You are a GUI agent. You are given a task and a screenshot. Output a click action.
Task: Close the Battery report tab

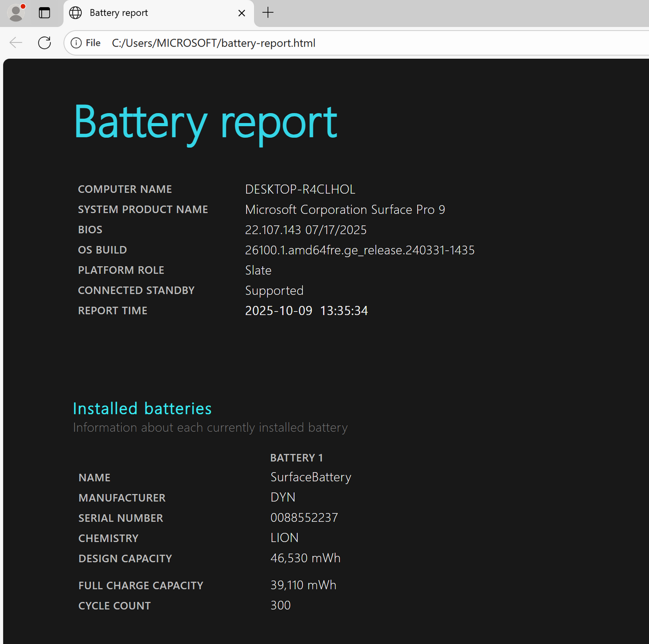pos(242,13)
